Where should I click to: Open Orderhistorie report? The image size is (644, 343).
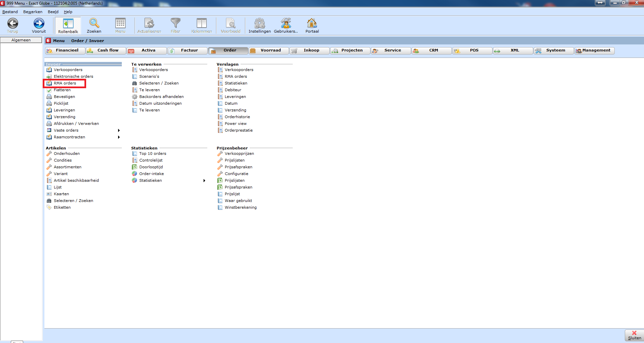(x=237, y=117)
